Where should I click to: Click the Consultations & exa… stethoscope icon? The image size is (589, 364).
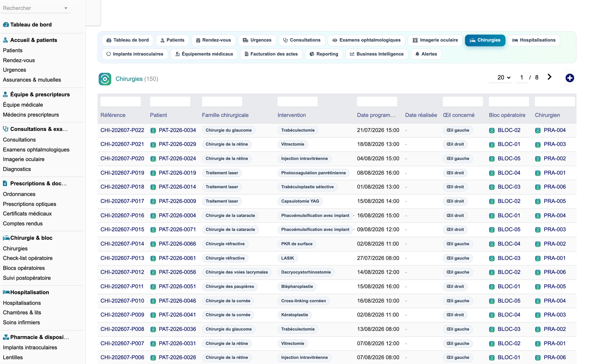[5, 129]
